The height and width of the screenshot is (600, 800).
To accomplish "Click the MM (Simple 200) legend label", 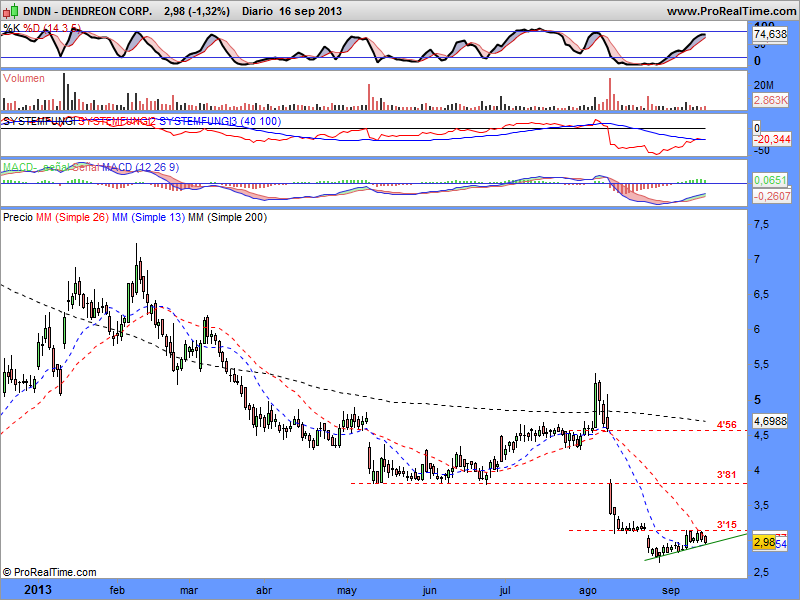I will pyautogui.click(x=228, y=217).
